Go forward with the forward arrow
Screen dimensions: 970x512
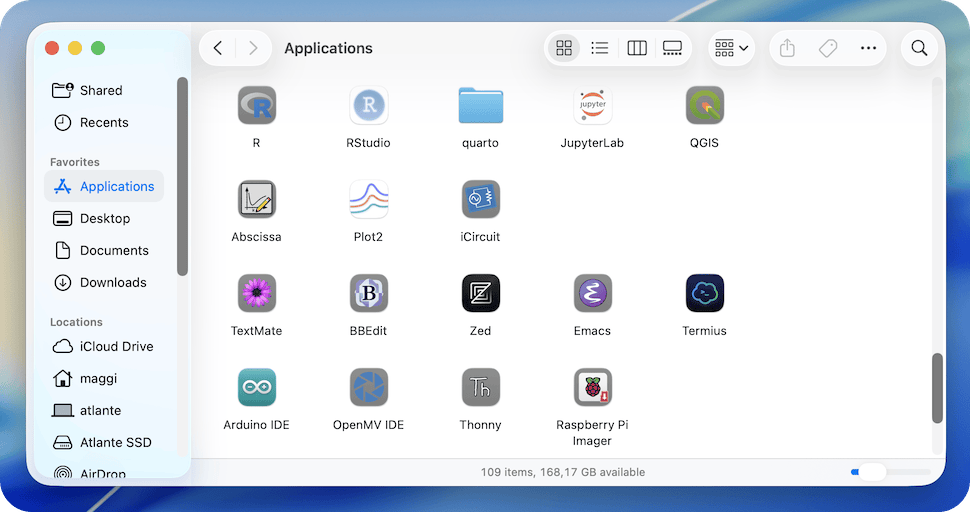253,48
